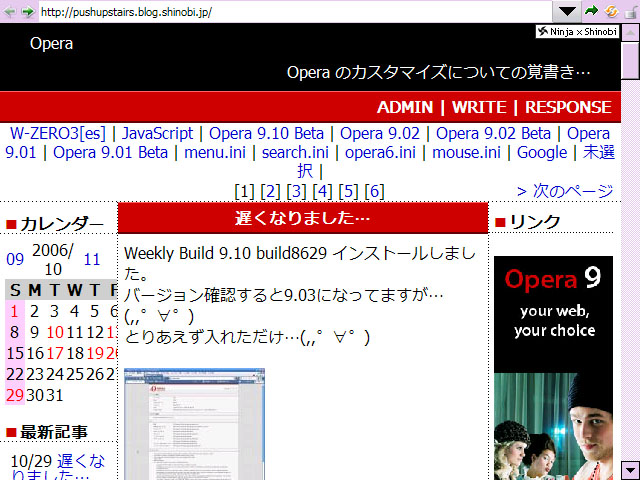Go to previous month 09 in calendar
Viewport: 640px width, 480px height.
tap(15, 260)
